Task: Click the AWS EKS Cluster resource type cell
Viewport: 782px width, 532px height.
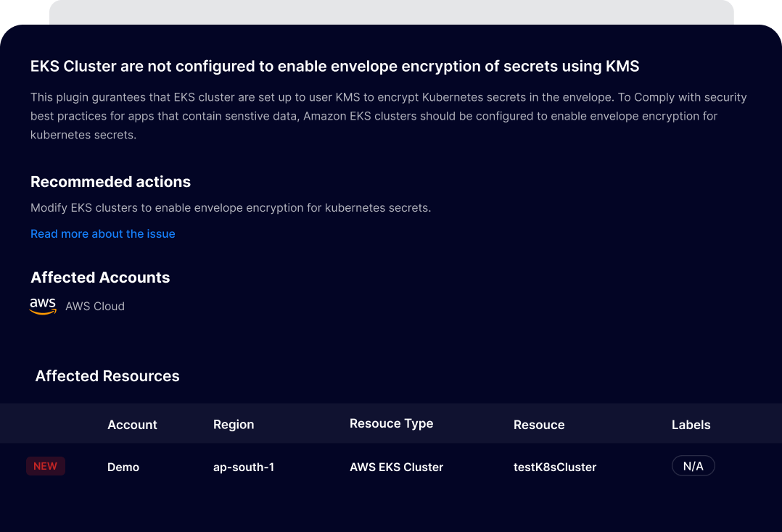Action: pos(396,467)
